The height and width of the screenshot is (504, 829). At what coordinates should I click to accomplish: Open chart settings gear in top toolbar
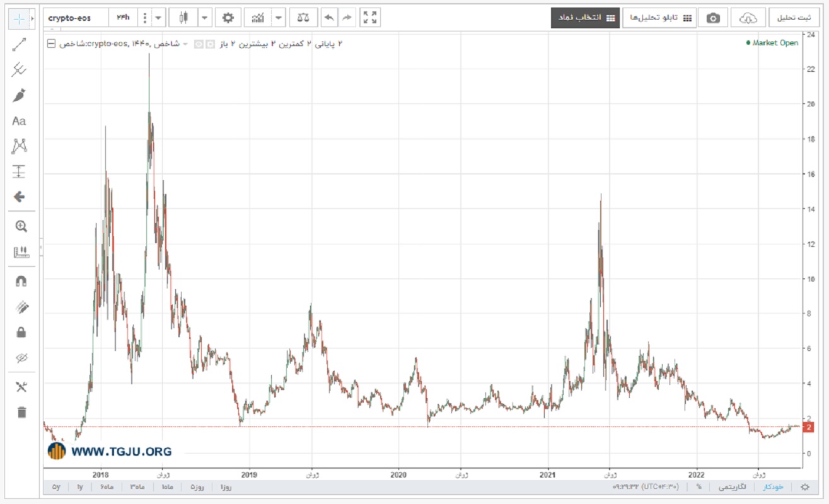(228, 18)
